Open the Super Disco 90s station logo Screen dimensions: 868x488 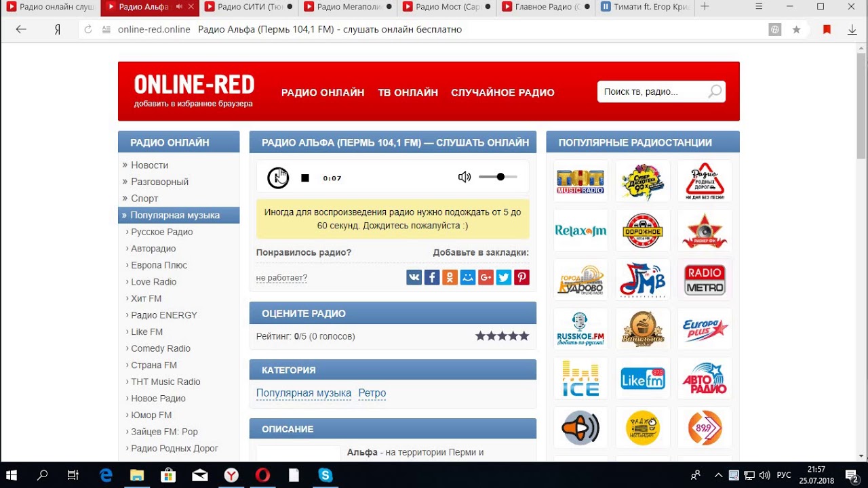[x=643, y=182]
